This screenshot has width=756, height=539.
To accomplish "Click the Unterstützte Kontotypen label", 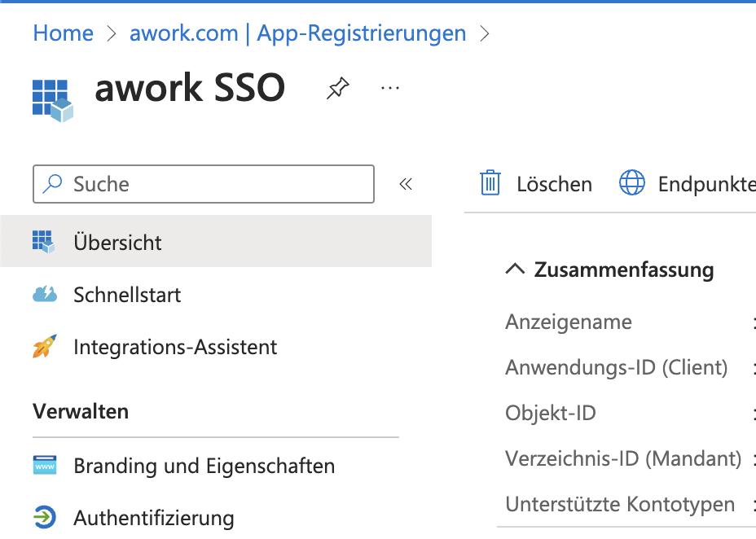I will click(620, 504).
